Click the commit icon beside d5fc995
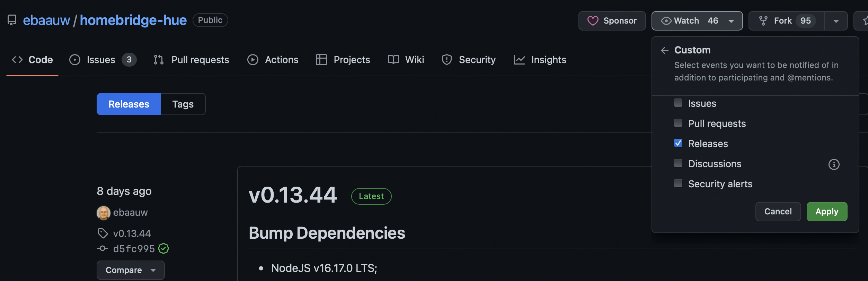 tap(103, 248)
